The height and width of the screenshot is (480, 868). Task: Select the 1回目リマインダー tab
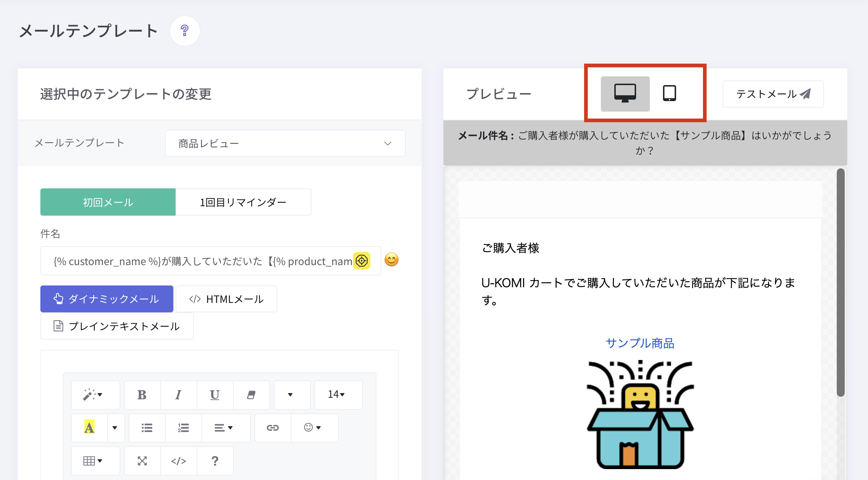pyautogui.click(x=243, y=202)
